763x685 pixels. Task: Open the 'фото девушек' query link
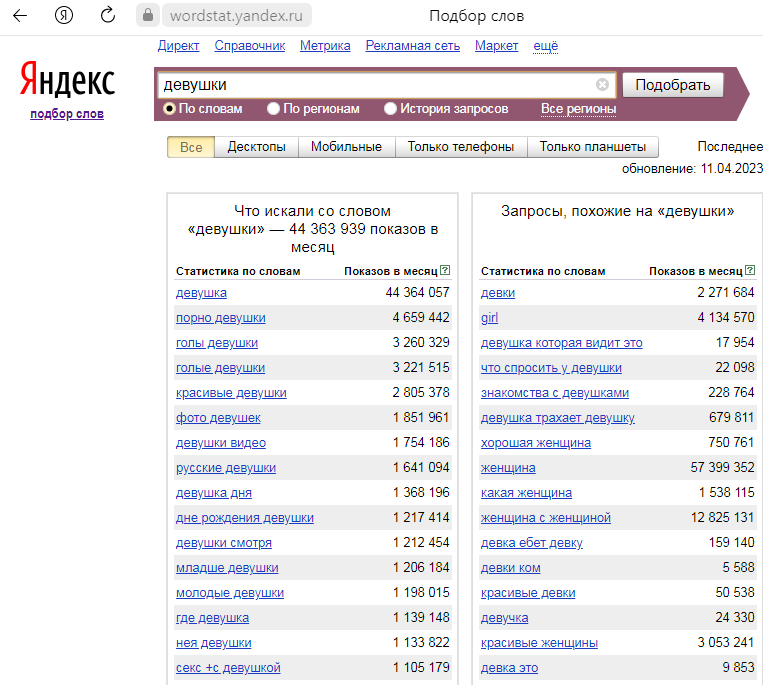click(x=218, y=418)
